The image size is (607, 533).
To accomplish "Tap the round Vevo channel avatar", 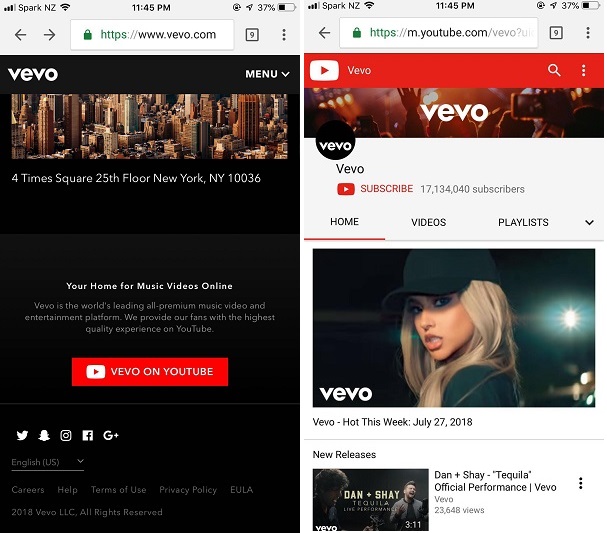I will pyautogui.click(x=335, y=140).
